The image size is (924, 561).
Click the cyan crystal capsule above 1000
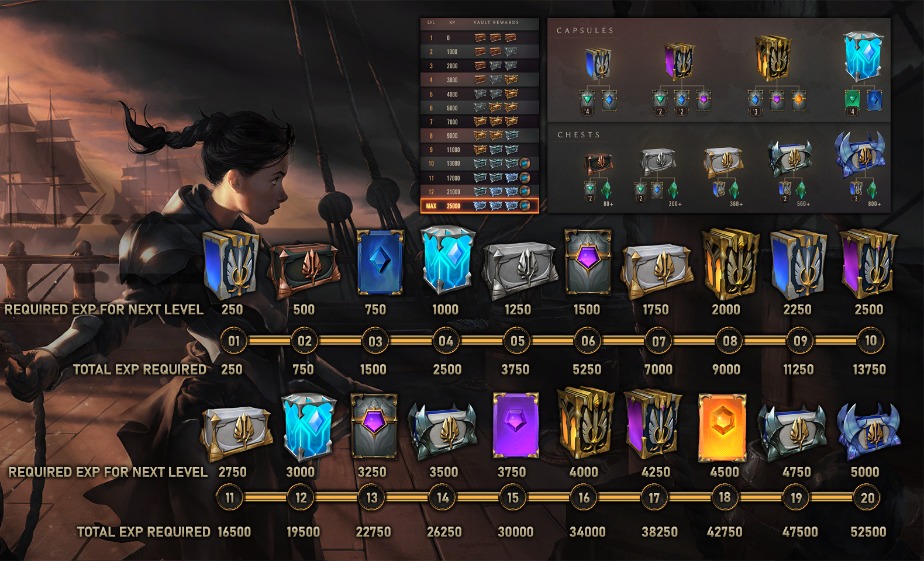click(x=447, y=259)
